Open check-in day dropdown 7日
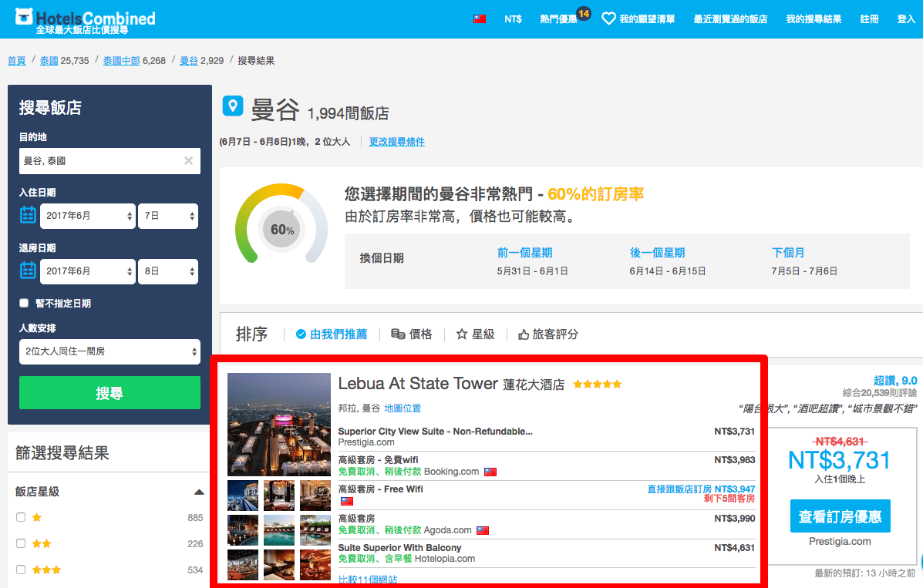 [x=168, y=216]
